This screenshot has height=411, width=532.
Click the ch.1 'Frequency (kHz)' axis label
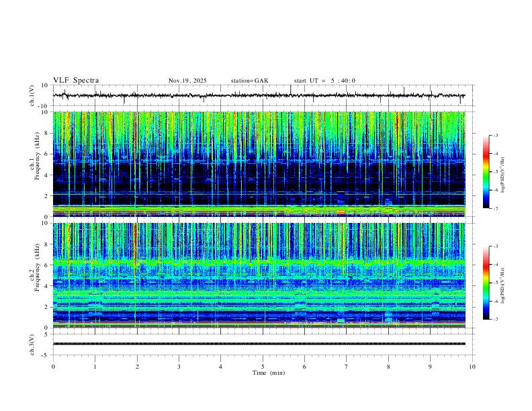[x=38, y=154]
